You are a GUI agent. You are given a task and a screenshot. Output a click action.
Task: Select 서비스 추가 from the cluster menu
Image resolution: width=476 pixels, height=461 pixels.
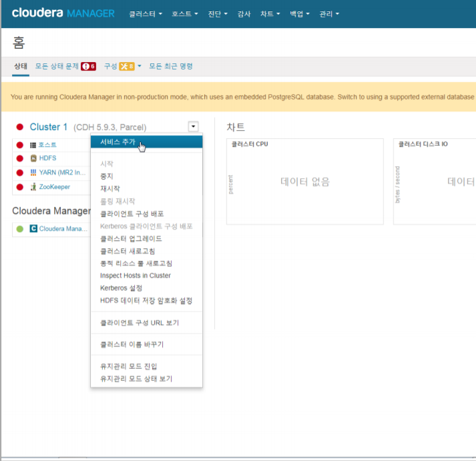146,141
